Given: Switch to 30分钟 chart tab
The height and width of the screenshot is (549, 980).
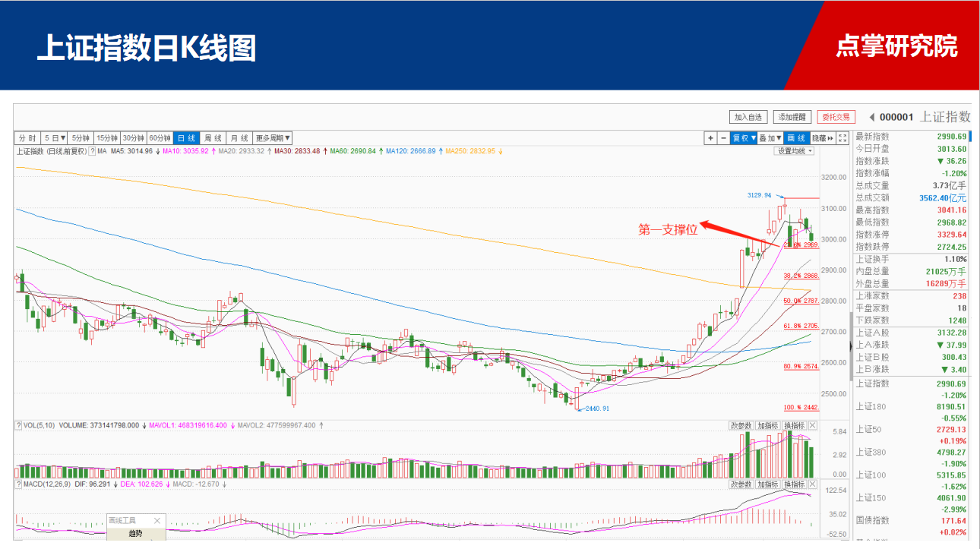Looking at the screenshot, I should pos(134,138).
